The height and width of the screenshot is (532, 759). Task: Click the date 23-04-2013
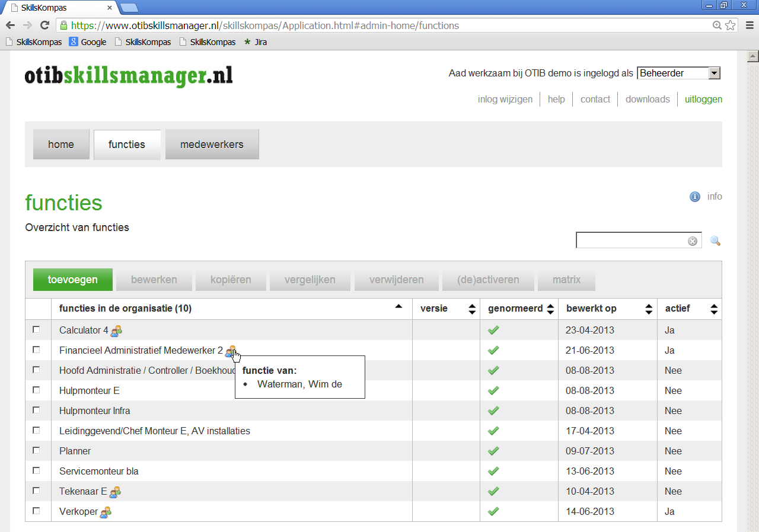point(590,330)
